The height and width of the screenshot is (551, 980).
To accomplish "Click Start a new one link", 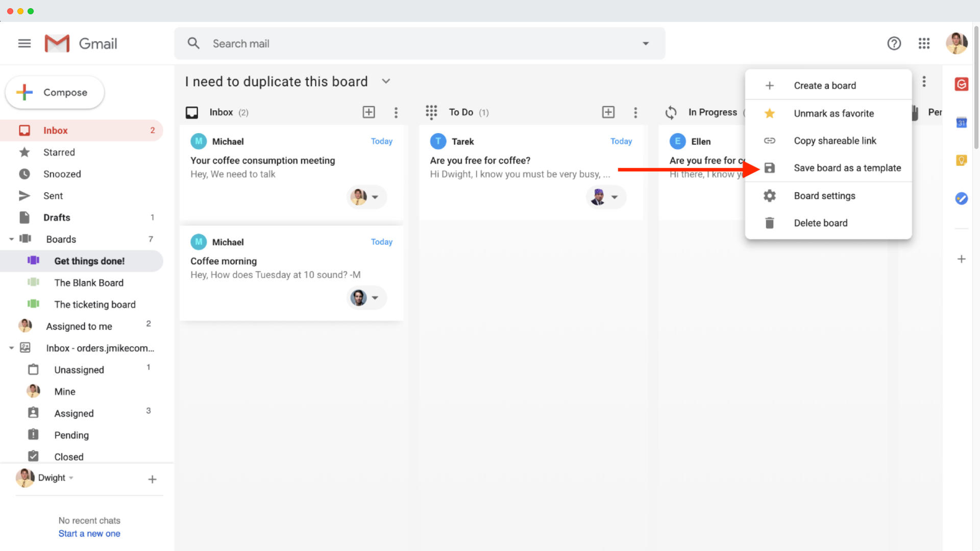I will pyautogui.click(x=89, y=534).
